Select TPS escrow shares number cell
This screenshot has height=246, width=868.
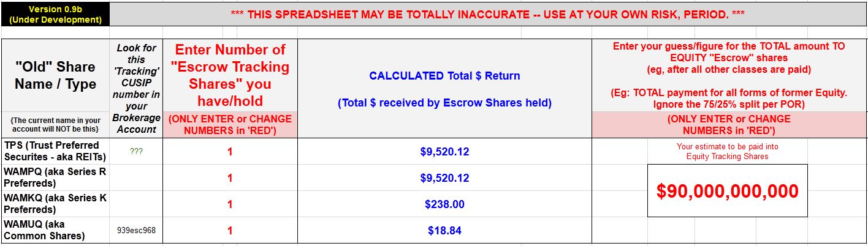(230, 152)
